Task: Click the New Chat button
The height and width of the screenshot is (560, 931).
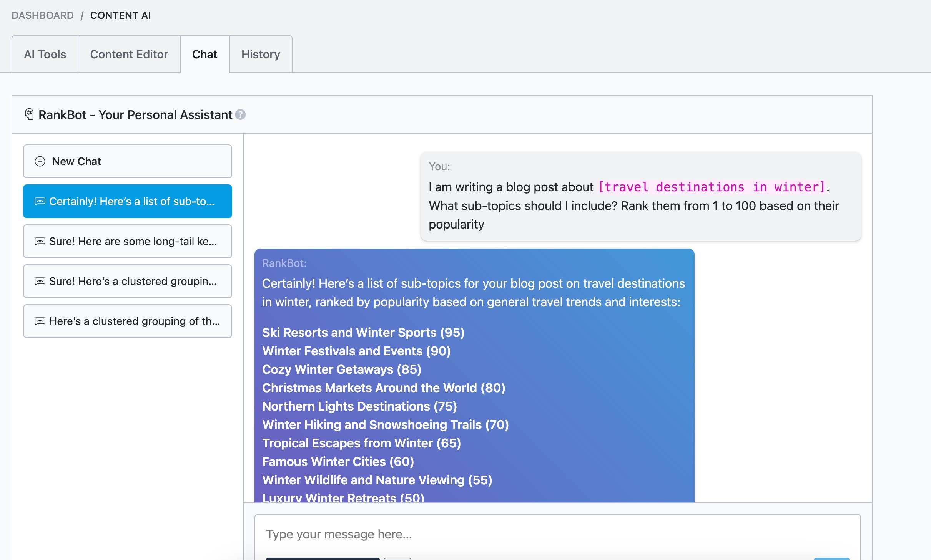Action: click(128, 161)
